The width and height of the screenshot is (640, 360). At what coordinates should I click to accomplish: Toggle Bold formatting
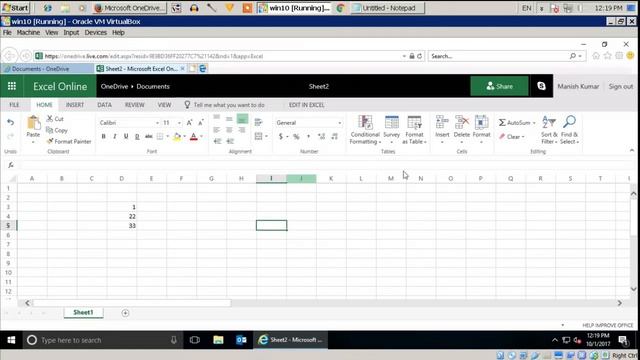pos(103,136)
